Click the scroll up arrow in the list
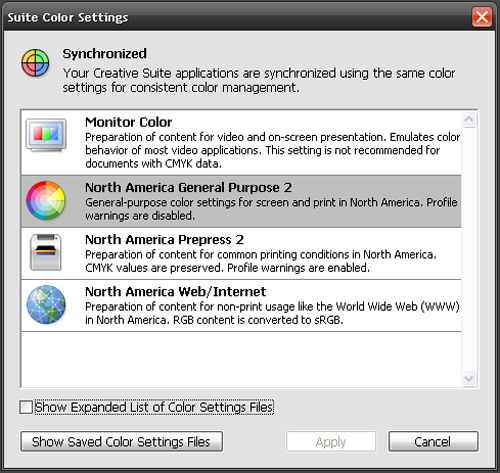 469,119
